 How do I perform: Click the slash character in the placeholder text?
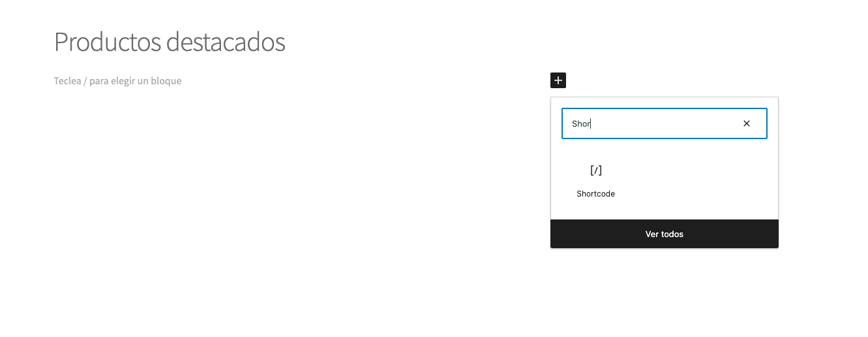click(x=85, y=81)
